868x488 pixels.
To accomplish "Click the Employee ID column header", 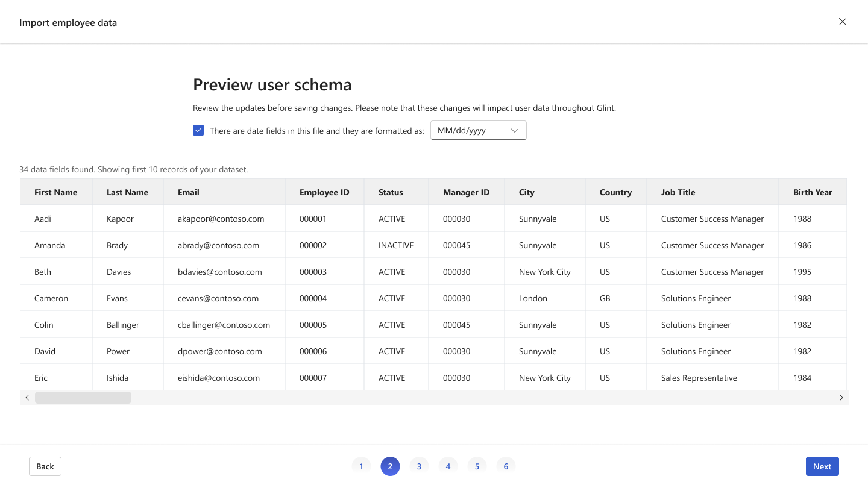I will click(324, 192).
